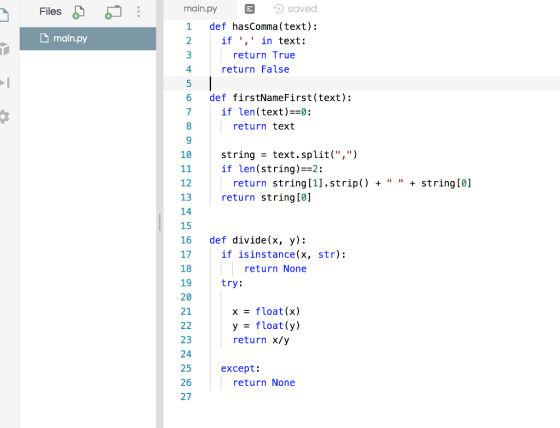Open the Settings gear icon in sidebar
560x428 pixels.
(x=4, y=117)
